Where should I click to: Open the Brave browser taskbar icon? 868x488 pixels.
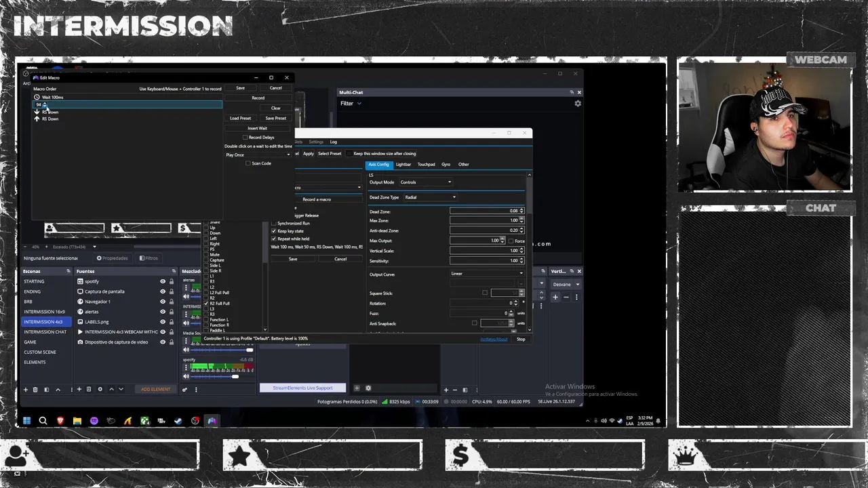60,421
